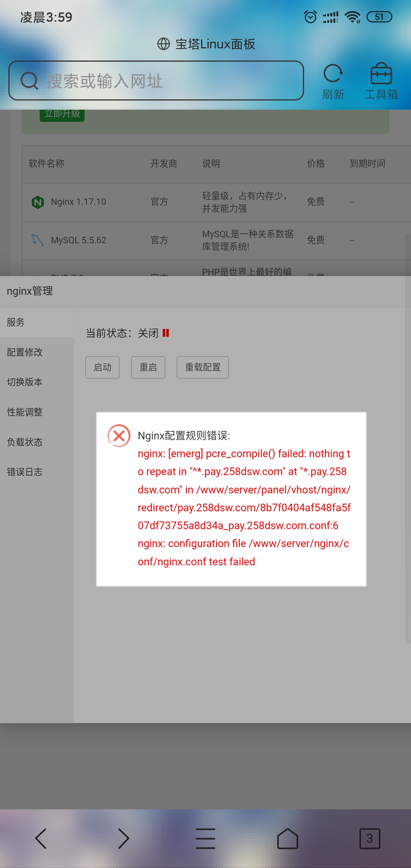Click the 宝塔Linux面板 page title
411x868 pixels.
pyautogui.click(x=215, y=44)
